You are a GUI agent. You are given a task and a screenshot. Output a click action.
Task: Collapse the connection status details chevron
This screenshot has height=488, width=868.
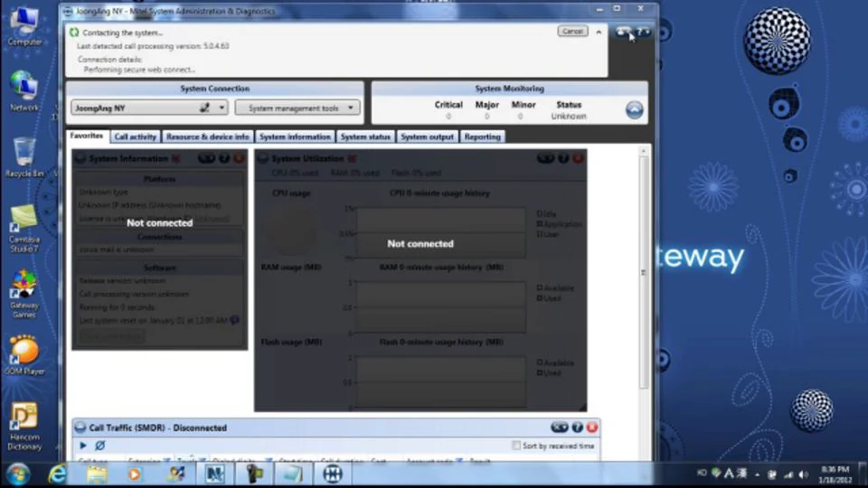click(x=599, y=33)
